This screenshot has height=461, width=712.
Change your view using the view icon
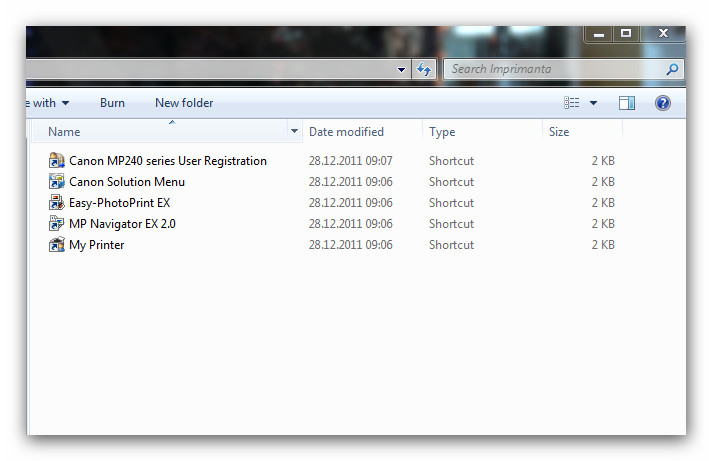[x=571, y=103]
